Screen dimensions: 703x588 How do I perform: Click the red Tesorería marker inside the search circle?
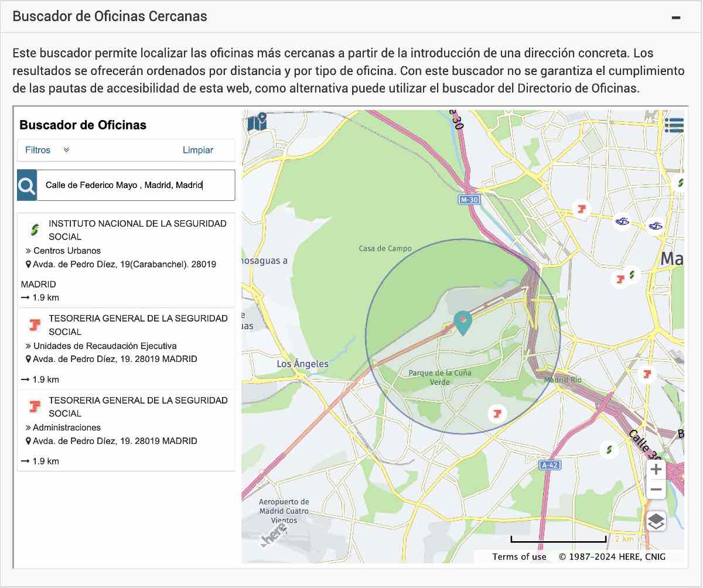pos(497,413)
